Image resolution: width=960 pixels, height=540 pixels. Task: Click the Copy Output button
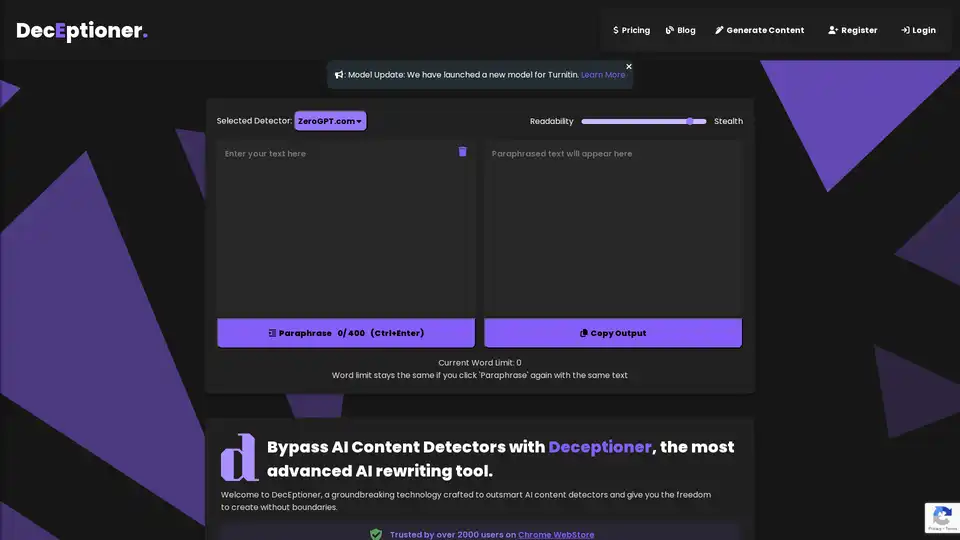613,333
